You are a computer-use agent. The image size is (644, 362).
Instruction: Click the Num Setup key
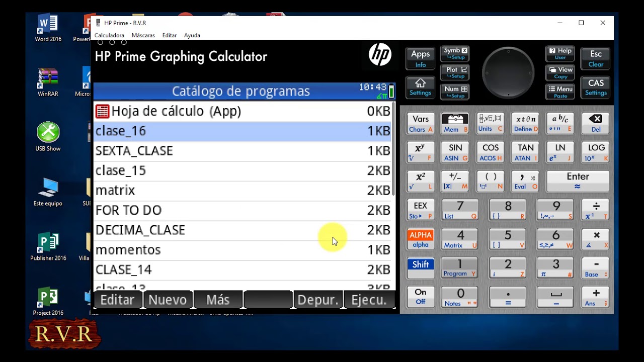(455, 92)
